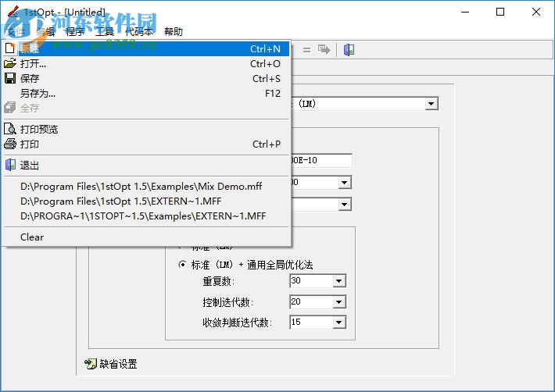Click the printer icon beside 打印
The width and height of the screenshot is (555, 392).
pos(10,144)
